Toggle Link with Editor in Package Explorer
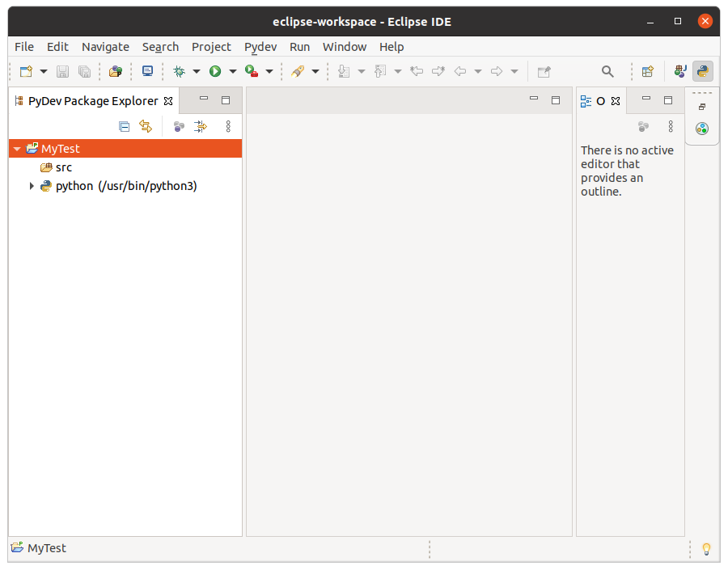Image resolution: width=728 pixels, height=570 pixels. click(146, 126)
